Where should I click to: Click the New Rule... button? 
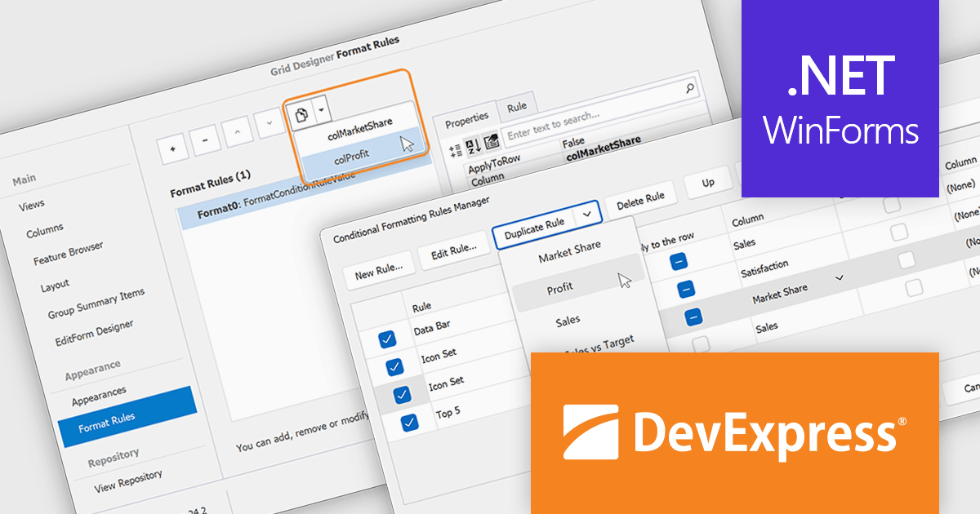(x=378, y=273)
